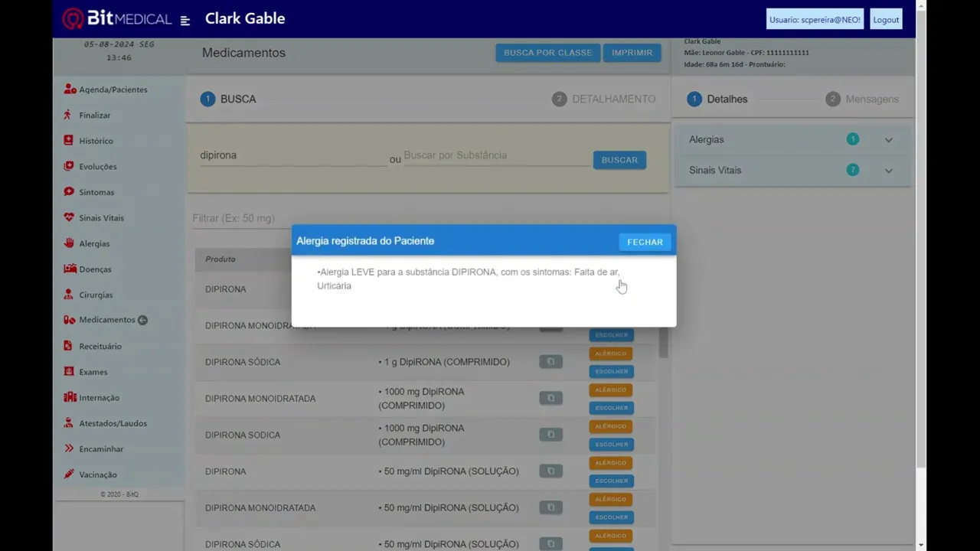This screenshot has height=551, width=980.
Task: Expand the Alergias panel chevron
Action: pos(888,140)
